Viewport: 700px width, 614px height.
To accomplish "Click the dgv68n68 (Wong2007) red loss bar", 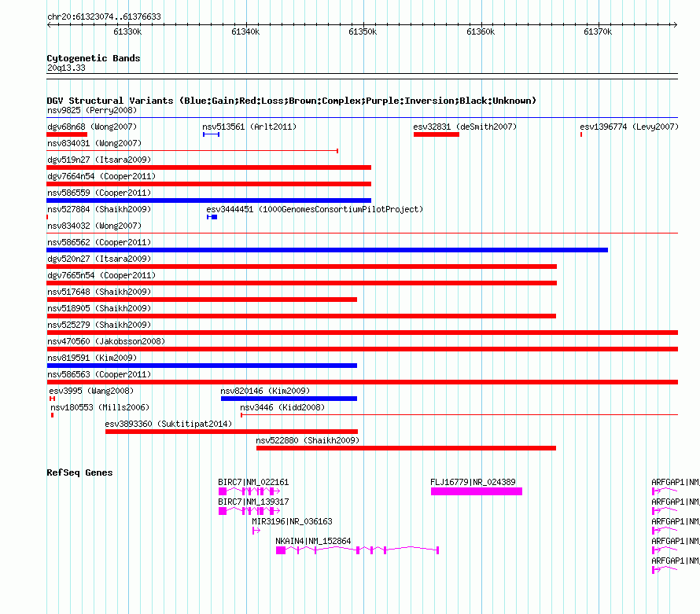I will coord(67,134).
